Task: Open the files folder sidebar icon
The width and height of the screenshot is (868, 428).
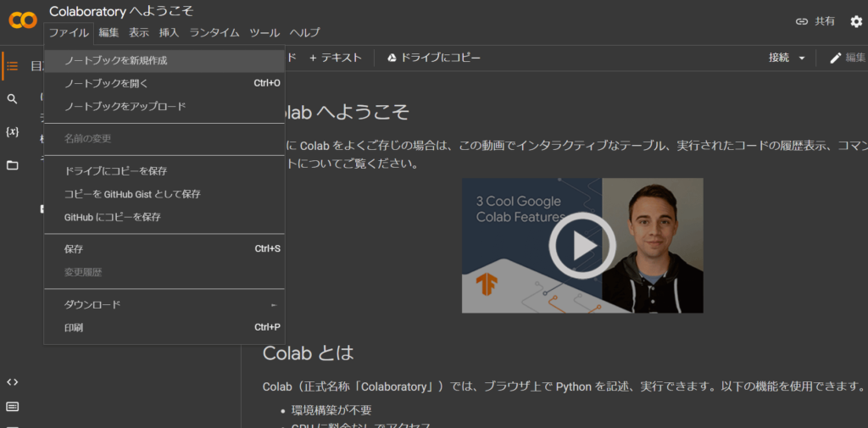Action: (x=12, y=165)
